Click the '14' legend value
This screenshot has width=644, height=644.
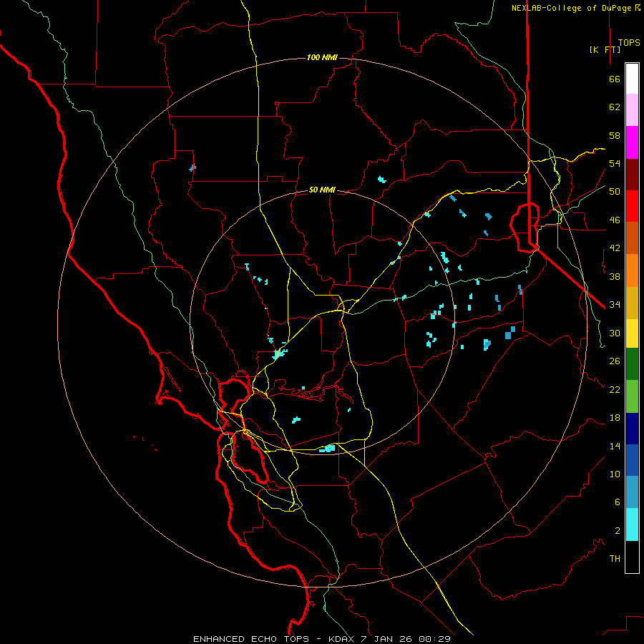click(615, 446)
